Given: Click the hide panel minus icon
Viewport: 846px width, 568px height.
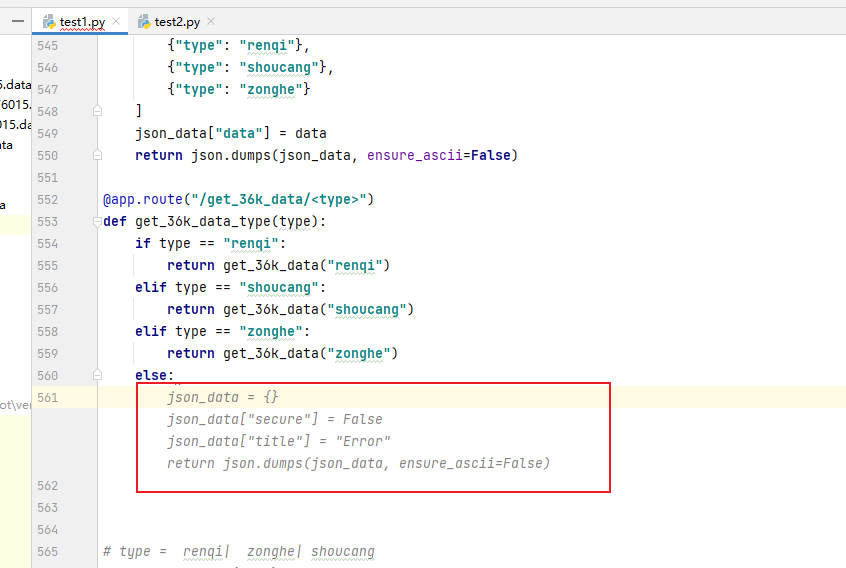Looking at the screenshot, I should (x=17, y=21).
